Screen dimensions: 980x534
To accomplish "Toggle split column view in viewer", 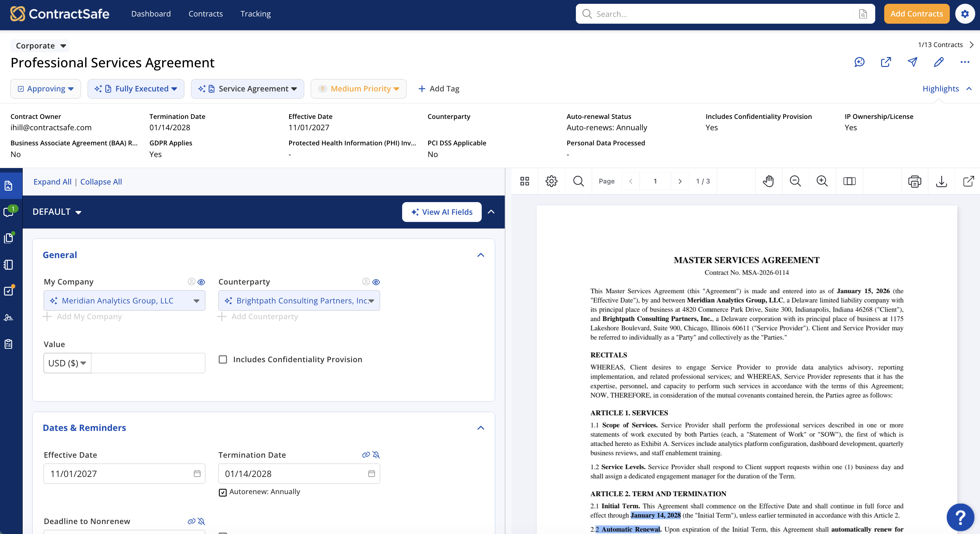I will coord(849,181).
